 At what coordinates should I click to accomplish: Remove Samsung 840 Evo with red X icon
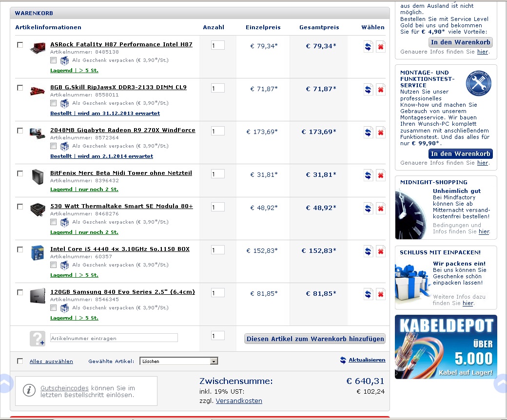381,294
